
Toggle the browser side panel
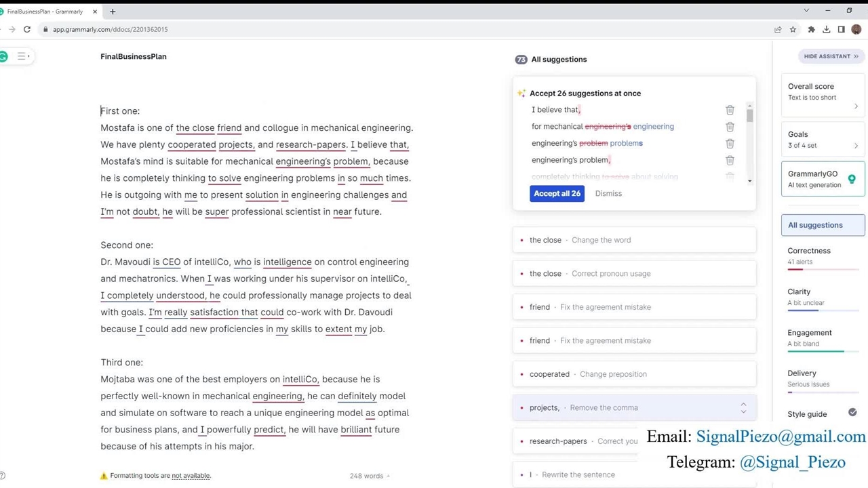pos(841,29)
